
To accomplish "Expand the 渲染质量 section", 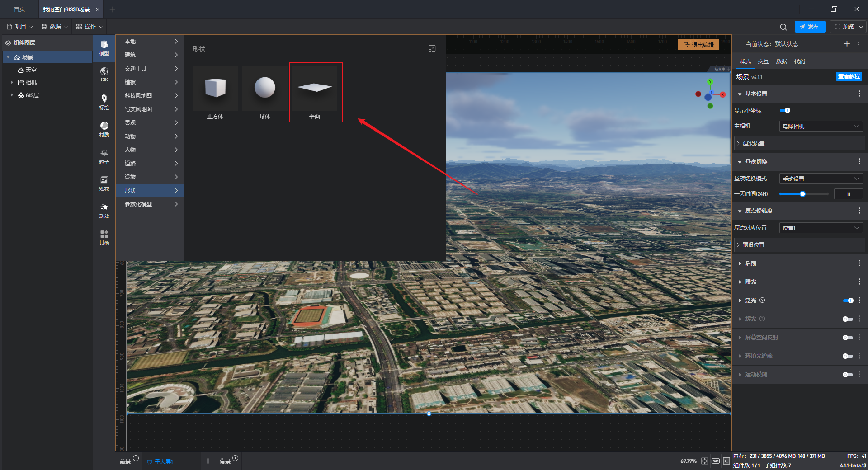I will pos(800,143).
